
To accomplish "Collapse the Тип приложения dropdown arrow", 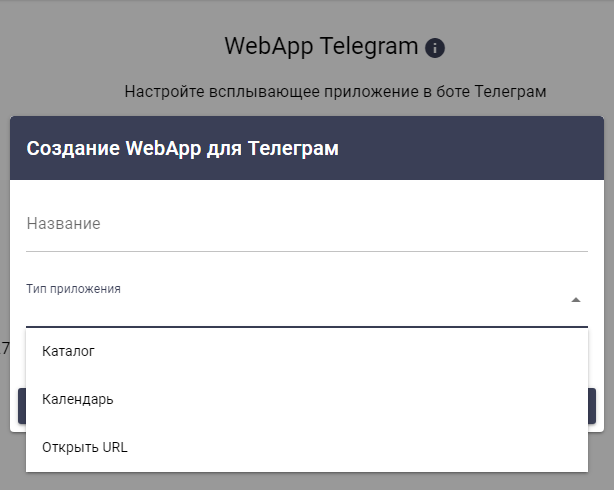I will pyautogui.click(x=575, y=300).
